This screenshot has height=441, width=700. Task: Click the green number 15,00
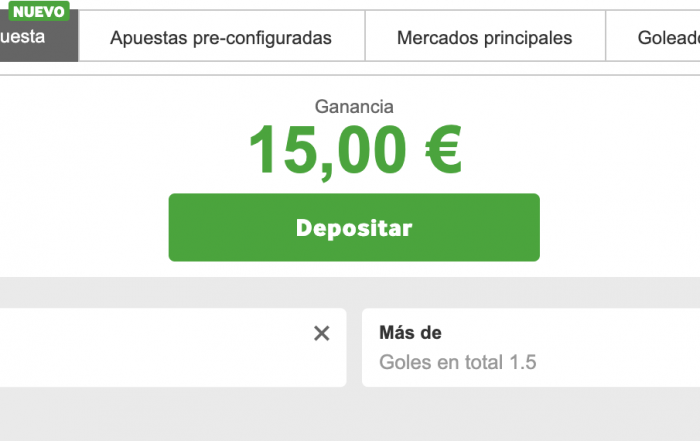tap(326, 150)
